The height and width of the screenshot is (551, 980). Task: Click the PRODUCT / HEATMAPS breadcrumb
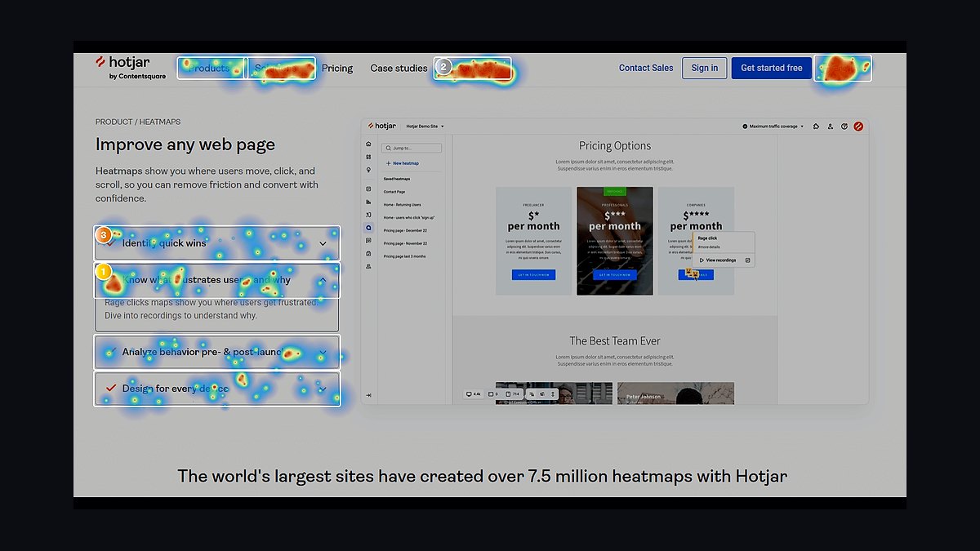[138, 122]
